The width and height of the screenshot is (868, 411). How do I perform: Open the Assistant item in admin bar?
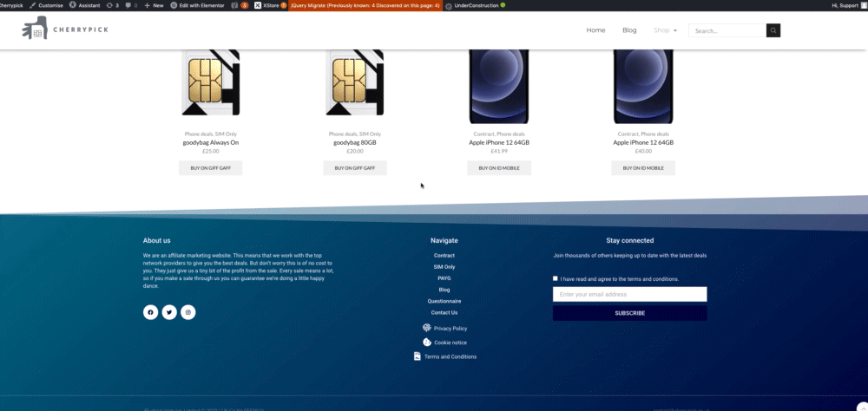pos(85,5)
